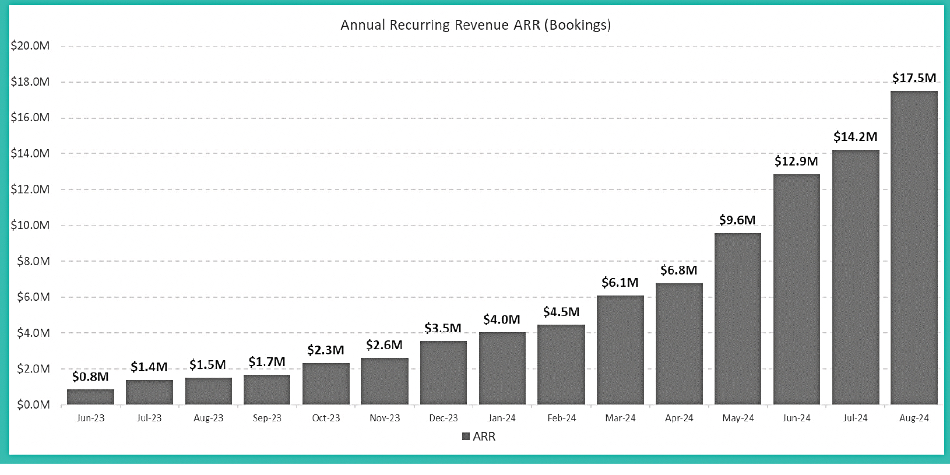Click the $2.6M data label
The image size is (950, 475).
(x=385, y=345)
